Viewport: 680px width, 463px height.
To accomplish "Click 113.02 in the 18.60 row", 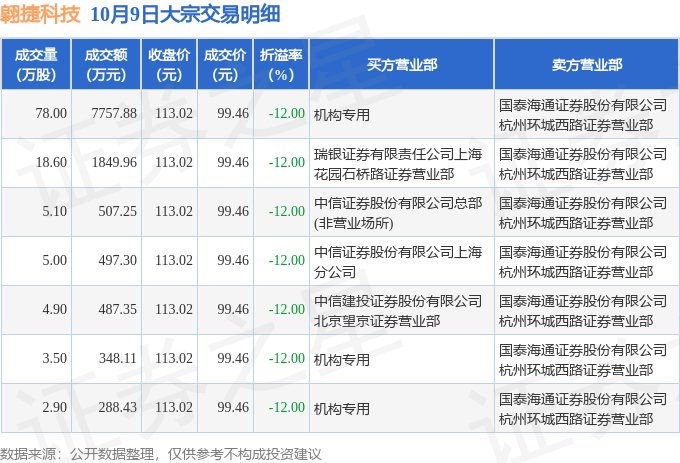I will [174, 163].
